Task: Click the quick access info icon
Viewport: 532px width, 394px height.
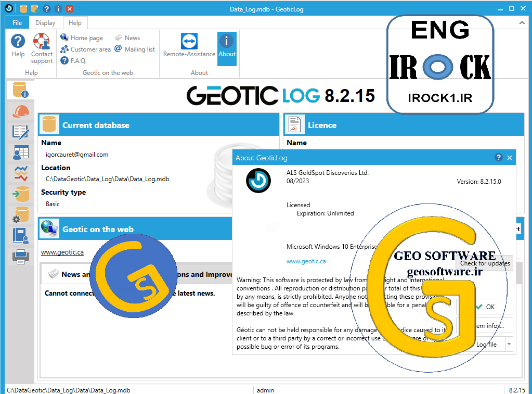Action: [x=58, y=9]
